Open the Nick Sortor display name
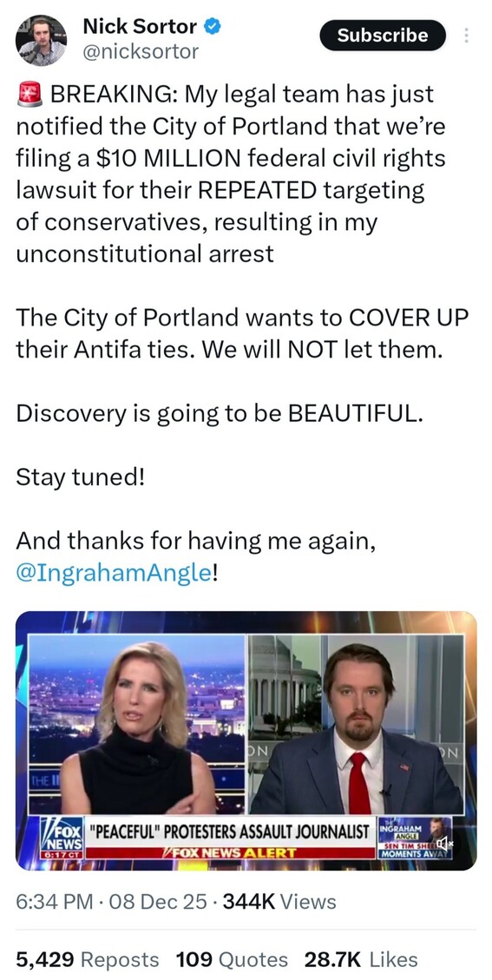 [x=141, y=26]
